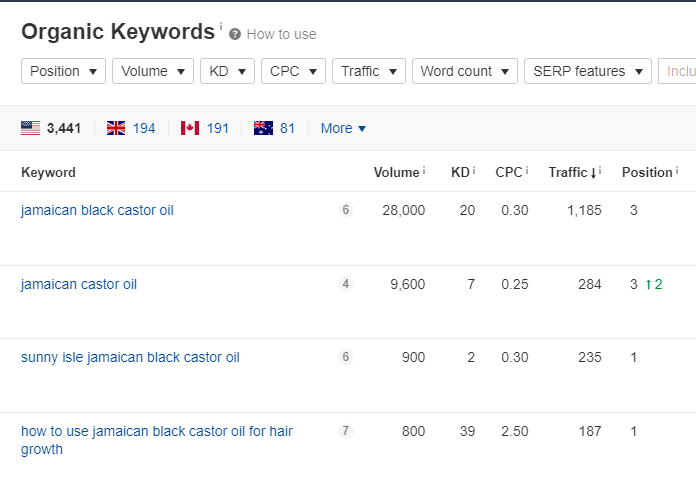Click traffic value 1,185

click(584, 210)
